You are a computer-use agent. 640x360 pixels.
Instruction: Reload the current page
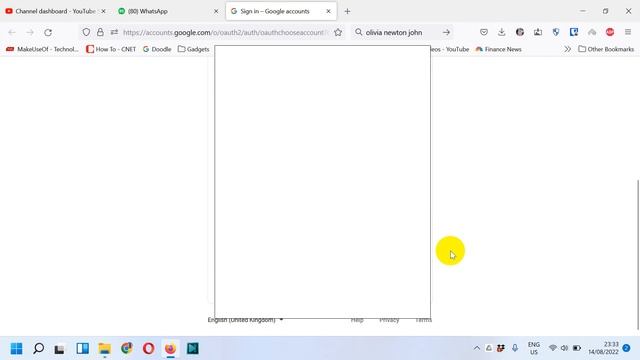tap(48, 32)
